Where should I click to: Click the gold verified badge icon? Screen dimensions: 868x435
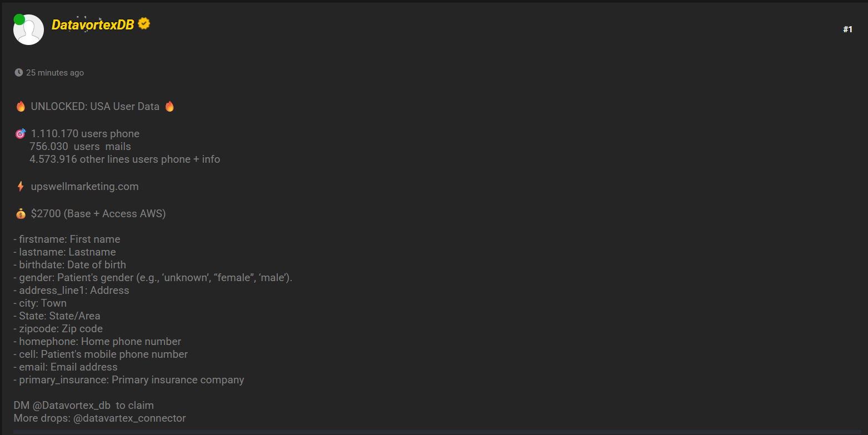pyautogui.click(x=144, y=24)
